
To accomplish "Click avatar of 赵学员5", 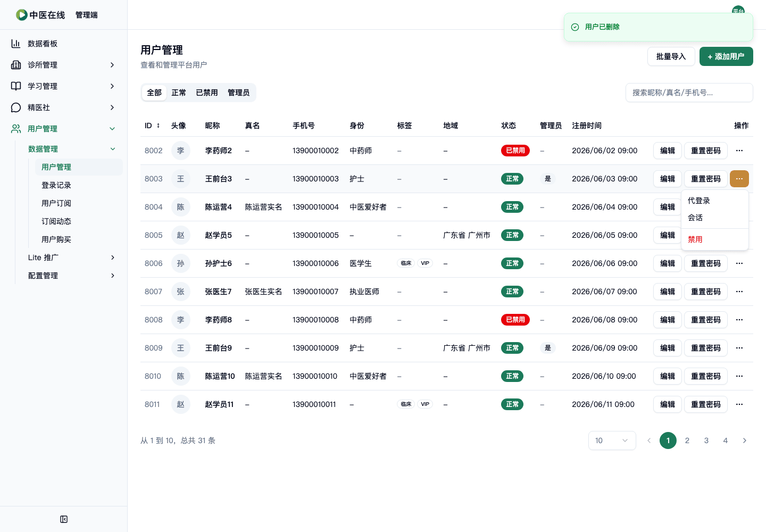I will 181,235.
